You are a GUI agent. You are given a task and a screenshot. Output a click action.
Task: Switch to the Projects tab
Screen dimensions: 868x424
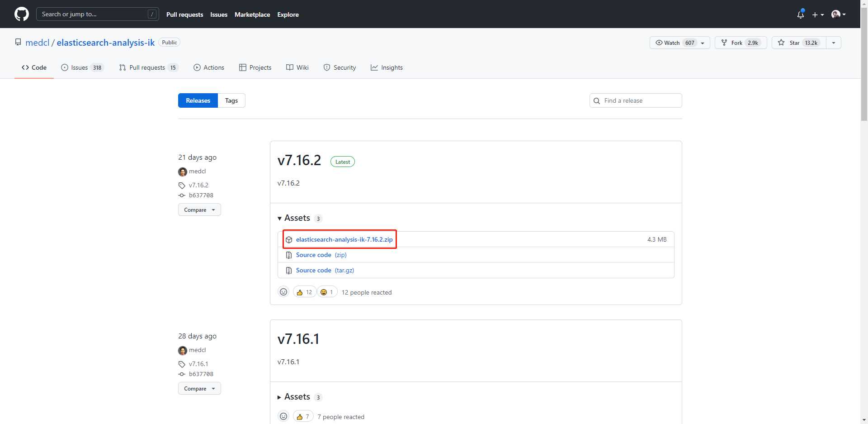pos(255,67)
